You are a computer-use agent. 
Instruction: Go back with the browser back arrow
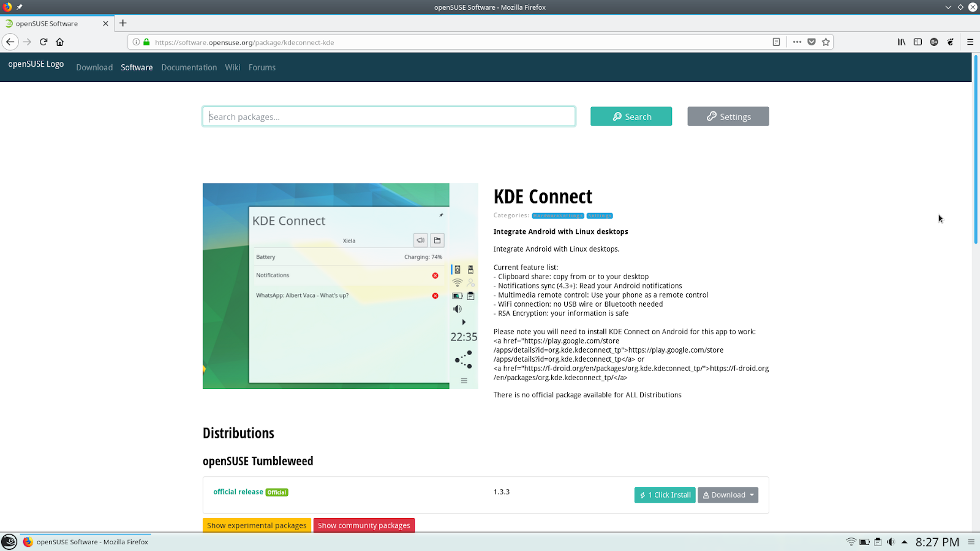(x=10, y=42)
